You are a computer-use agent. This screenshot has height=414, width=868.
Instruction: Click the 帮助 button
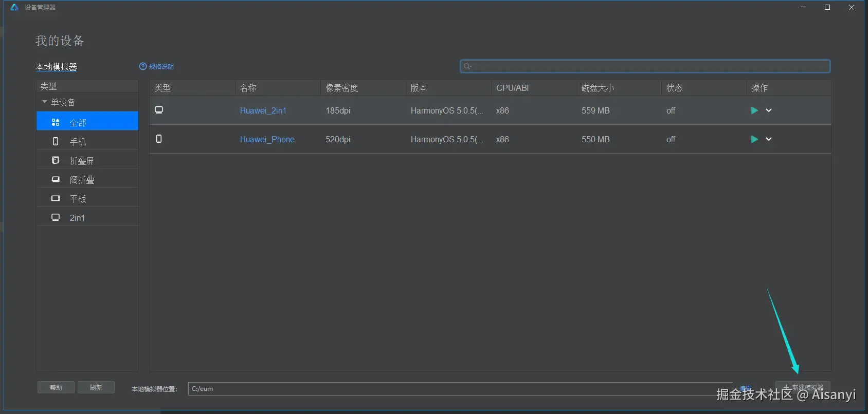tap(56, 387)
